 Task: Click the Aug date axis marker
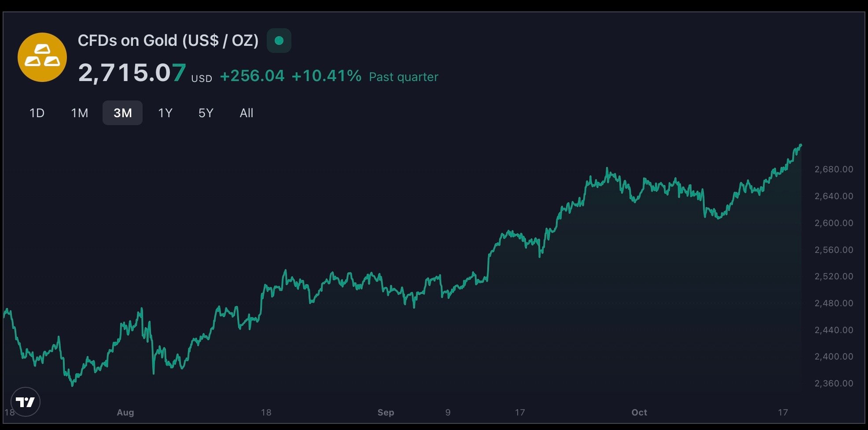[125, 412]
